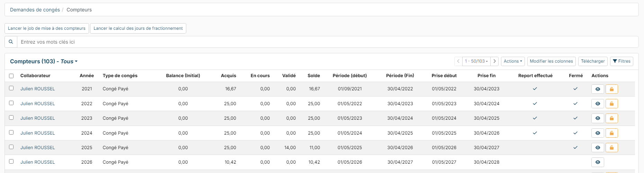
Task: Sort by Période (début) column header
Action: 350,76
